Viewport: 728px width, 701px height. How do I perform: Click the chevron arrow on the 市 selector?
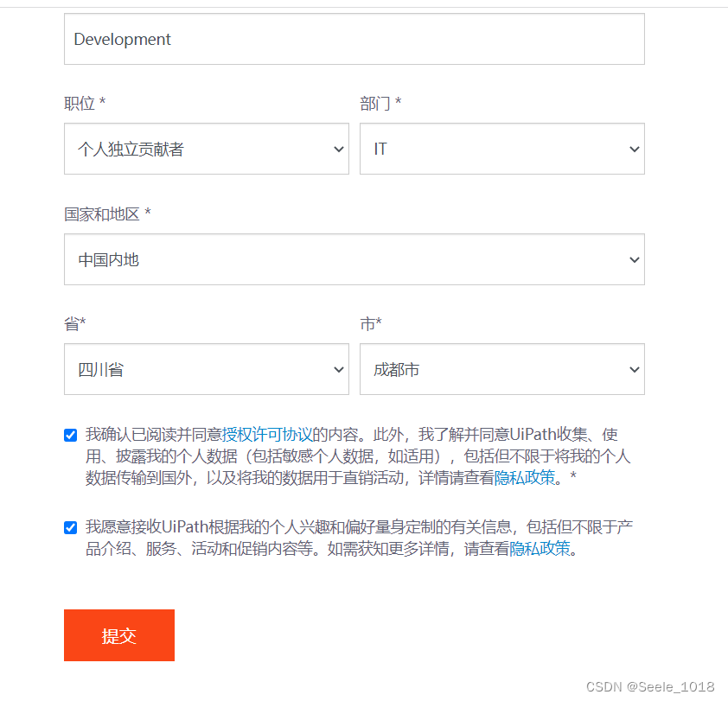635,369
